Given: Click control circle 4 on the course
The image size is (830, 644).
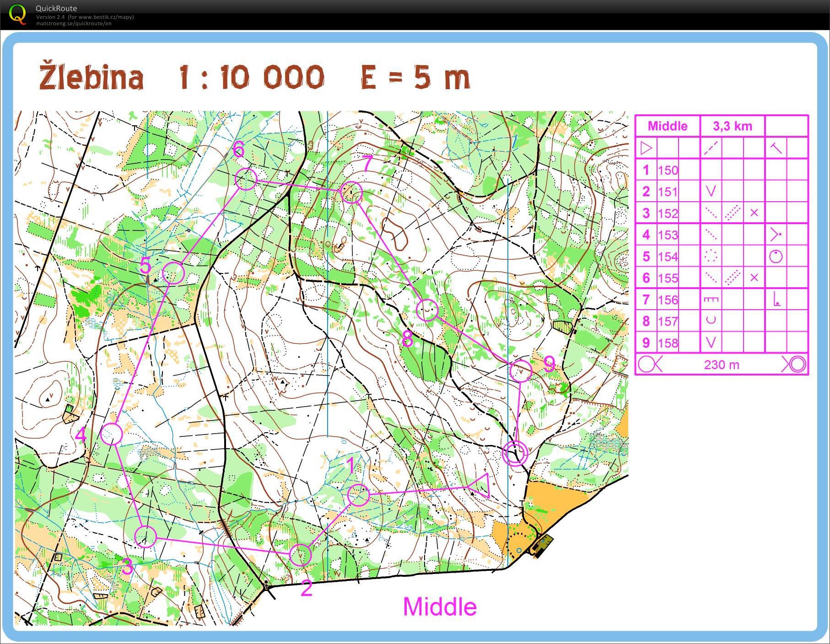Looking at the screenshot, I should [111, 434].
